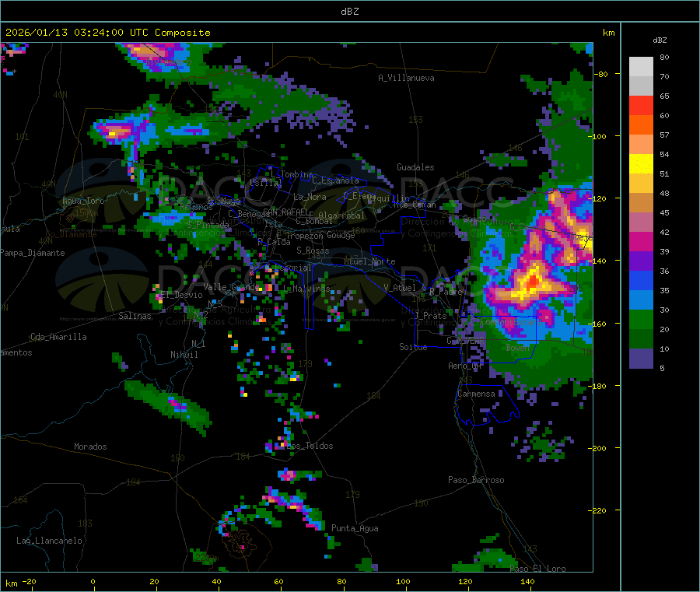700x592 pixels.
Task: Click the Soitue label
Action: point(413,346)
